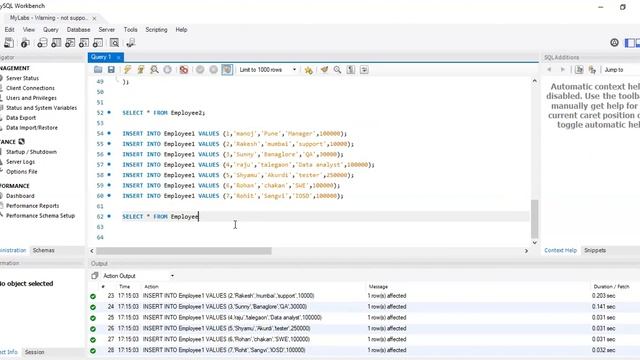Stop the running query
Image resolution: width=640 pixels, height=360 pixels.
coord(167,70)
